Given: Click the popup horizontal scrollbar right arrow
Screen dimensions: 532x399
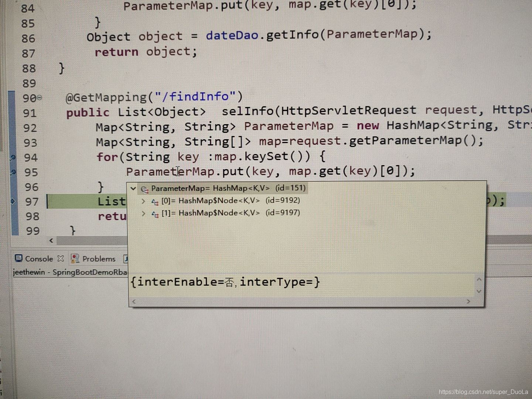Looking at the screenshot, I should tap(468, 301).
